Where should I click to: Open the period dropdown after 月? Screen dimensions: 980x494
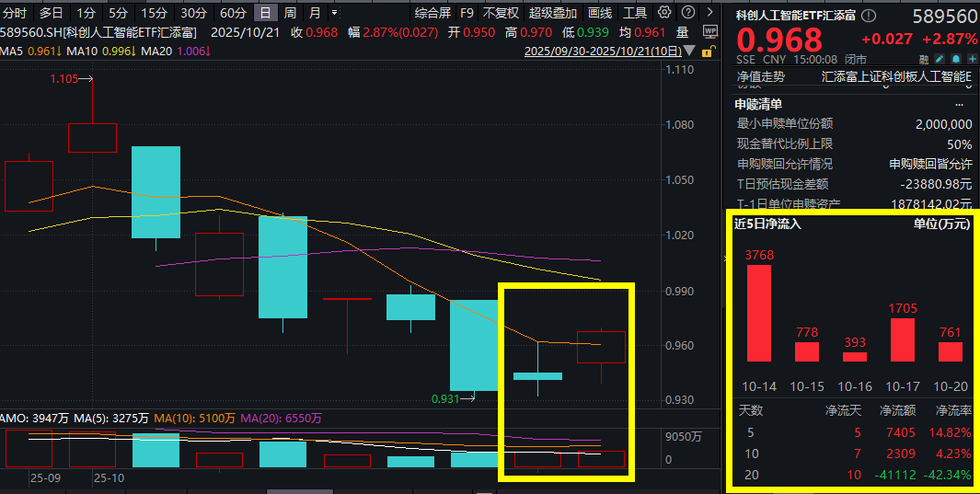tap(333, 13)
